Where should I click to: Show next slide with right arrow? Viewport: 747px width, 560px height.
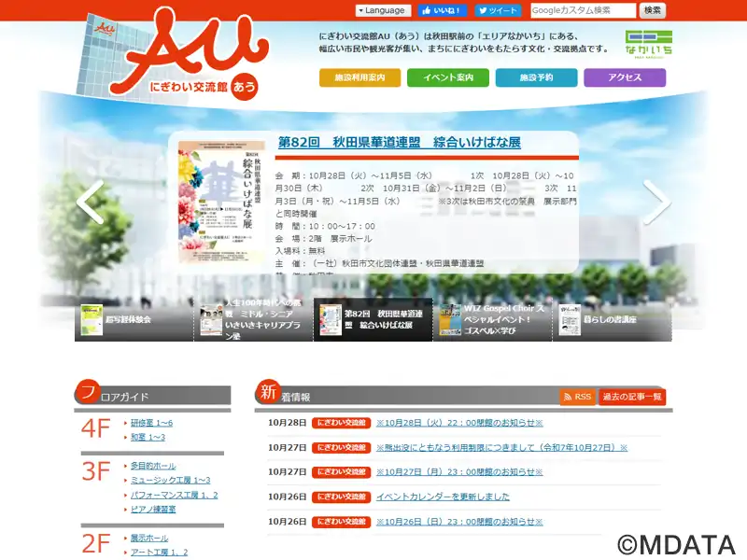[657, 203]
